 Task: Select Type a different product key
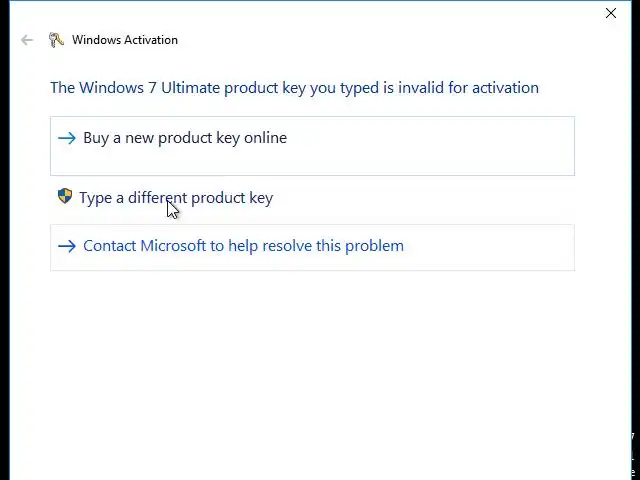coord(176,198)
